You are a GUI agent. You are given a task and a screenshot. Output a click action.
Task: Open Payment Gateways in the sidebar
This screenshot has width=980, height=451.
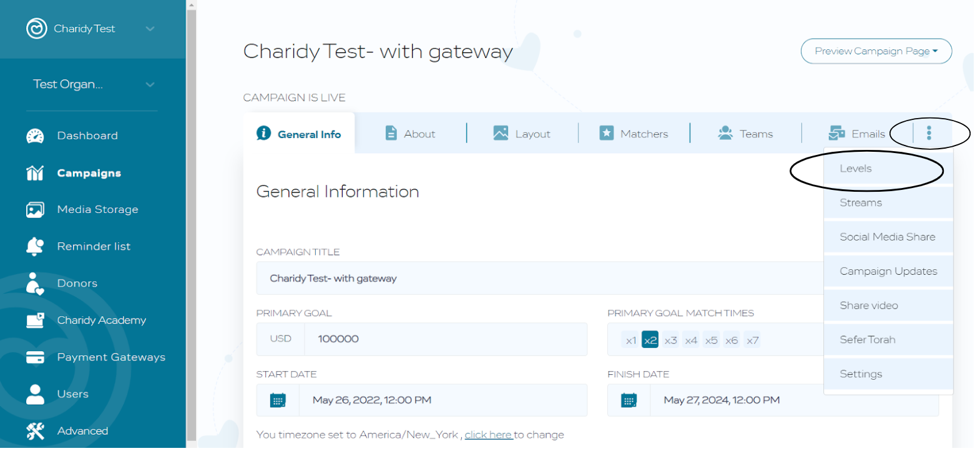[111, 357]
